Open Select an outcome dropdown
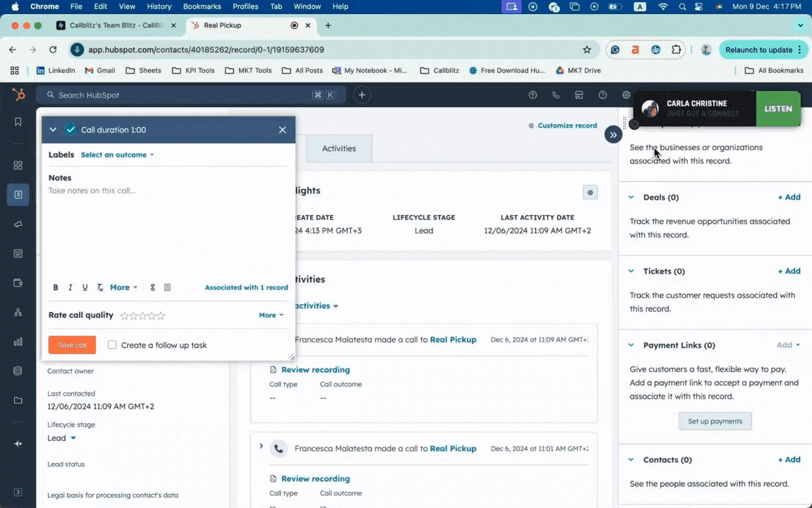The height and width of the screenshot is (508, 812). [x=118, y=155]
